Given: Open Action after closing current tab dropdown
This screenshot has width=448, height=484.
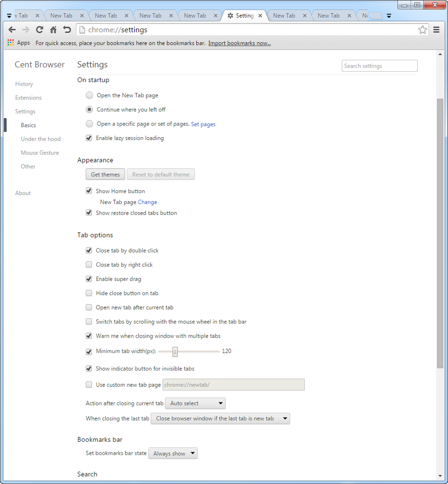Looking at the screenshot, I should point(195,403).
